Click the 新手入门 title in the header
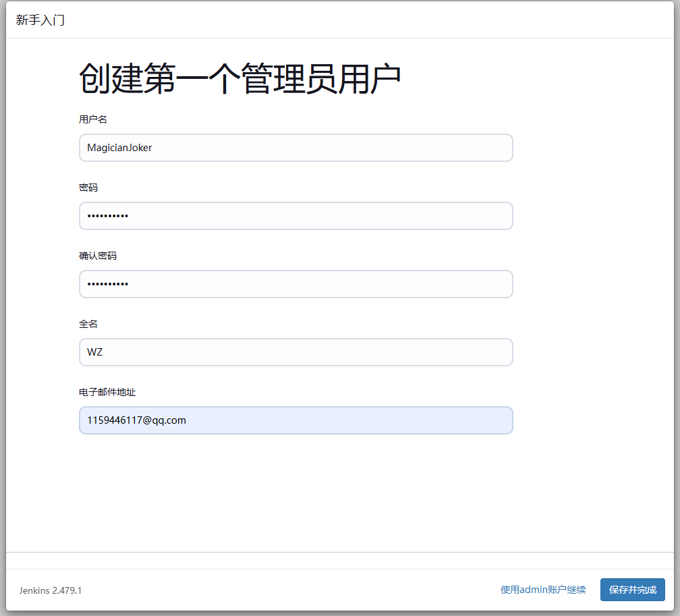This screenshot has width=680, height=616. 40,20
